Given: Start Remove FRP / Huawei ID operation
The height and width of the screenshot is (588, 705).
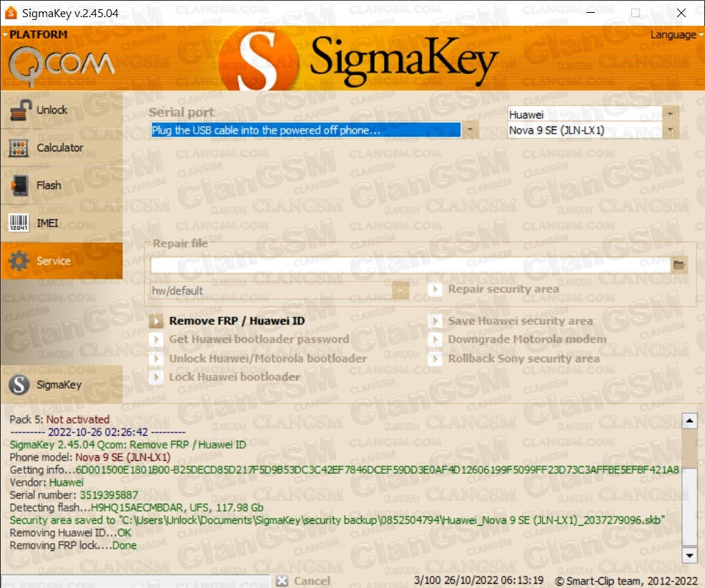Looking at the screenshot, I should pyautogui.click(x=236, y=320).
